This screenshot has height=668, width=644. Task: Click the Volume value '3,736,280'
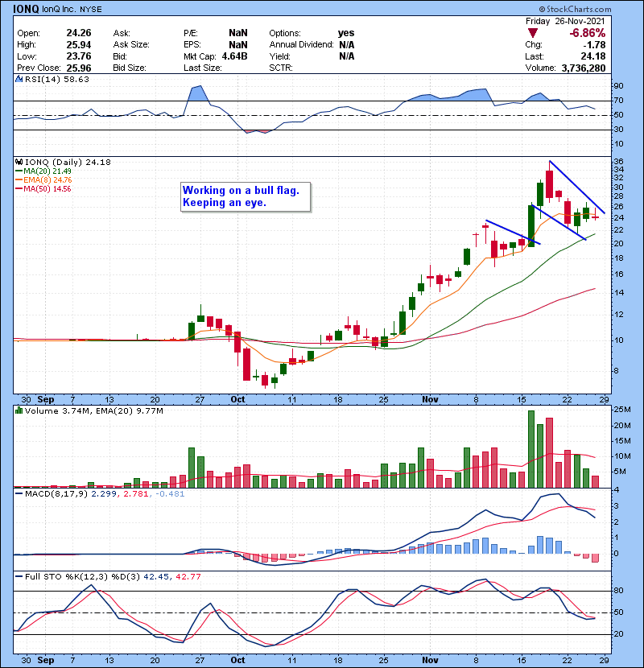coord(584,68)
